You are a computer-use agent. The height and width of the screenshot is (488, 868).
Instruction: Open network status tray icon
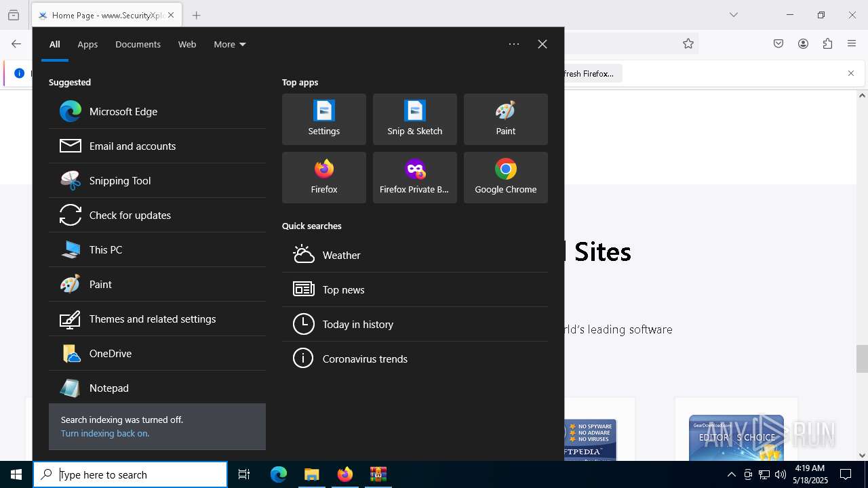click(764, 474)
